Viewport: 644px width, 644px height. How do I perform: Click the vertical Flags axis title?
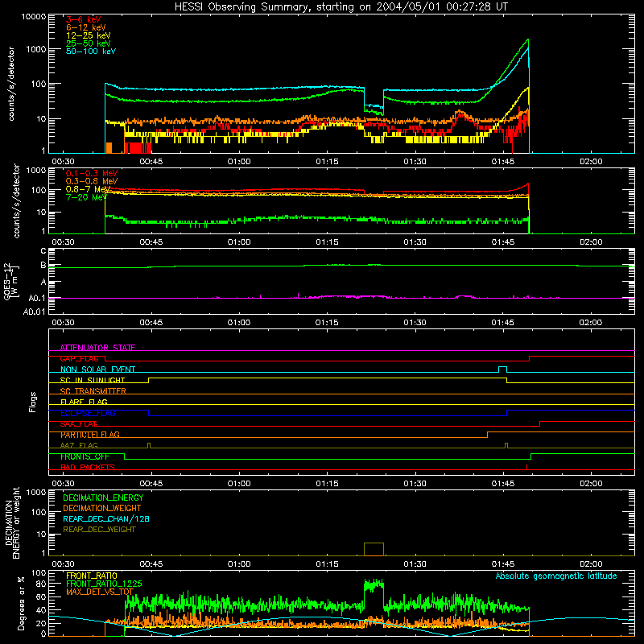32,402
